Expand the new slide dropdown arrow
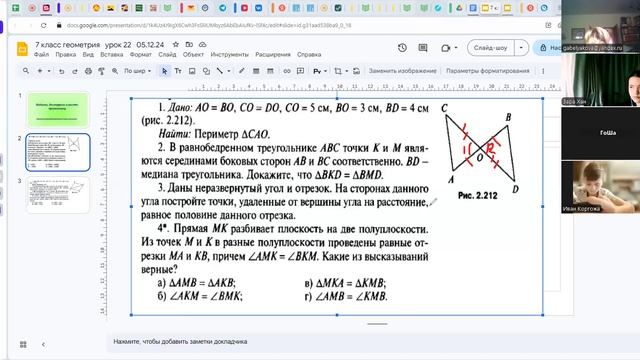The image size is (640, 360). click(49, 71)
